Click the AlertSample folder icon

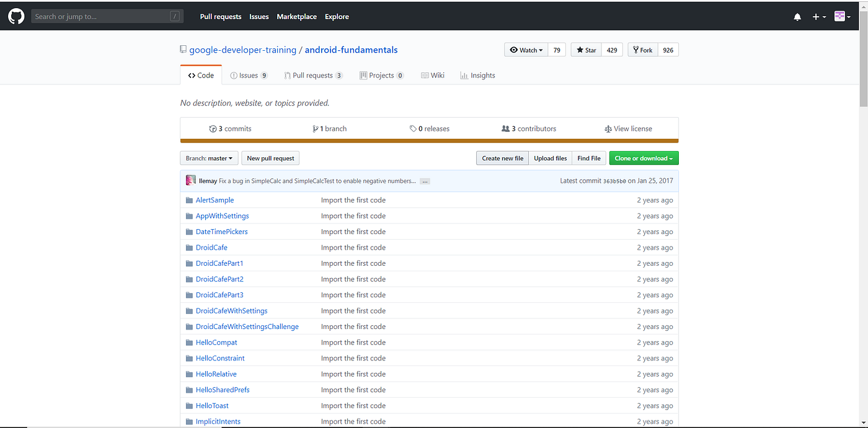tap(190, 200)
